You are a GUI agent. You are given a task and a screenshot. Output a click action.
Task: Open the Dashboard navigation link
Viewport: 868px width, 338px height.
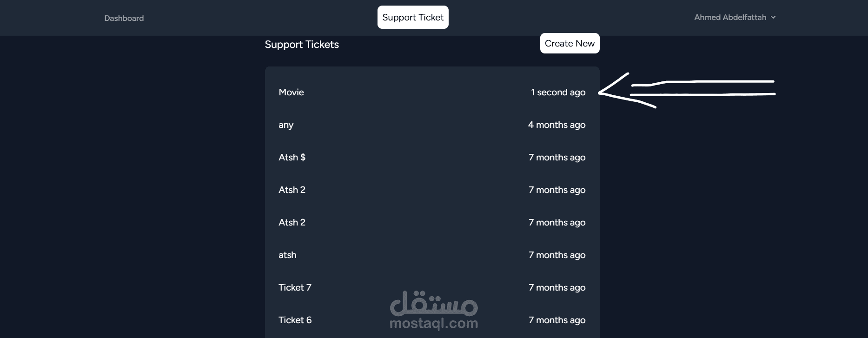click(x=124, y=18)
